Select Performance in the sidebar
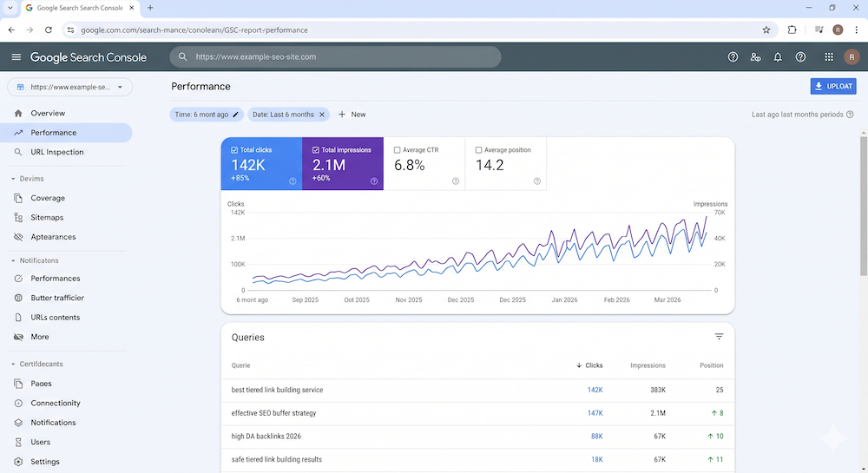 tap(67, 133)
